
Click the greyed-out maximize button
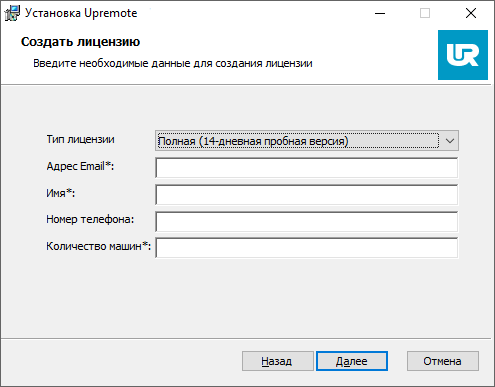425,13
